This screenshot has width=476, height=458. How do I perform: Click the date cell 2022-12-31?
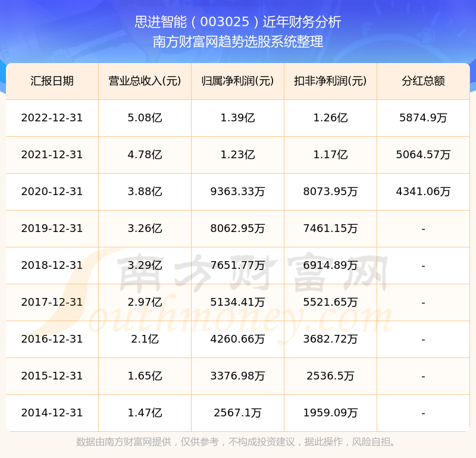[52, 118]
